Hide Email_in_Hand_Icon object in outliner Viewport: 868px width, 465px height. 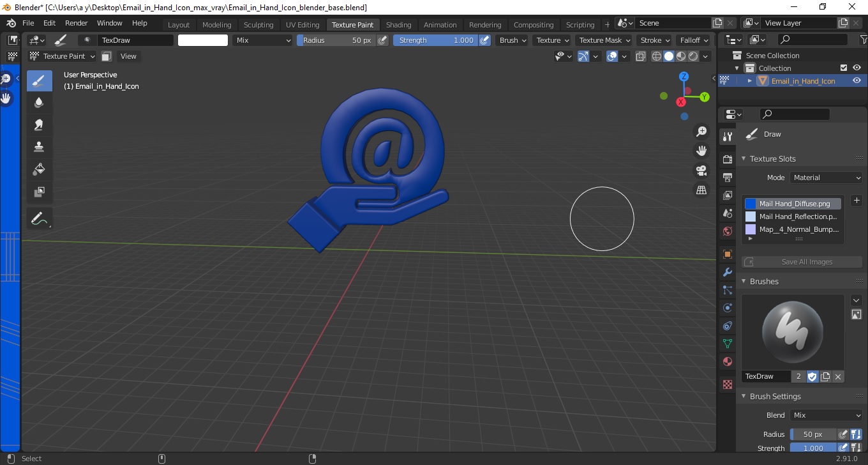(x=857, y=80)
